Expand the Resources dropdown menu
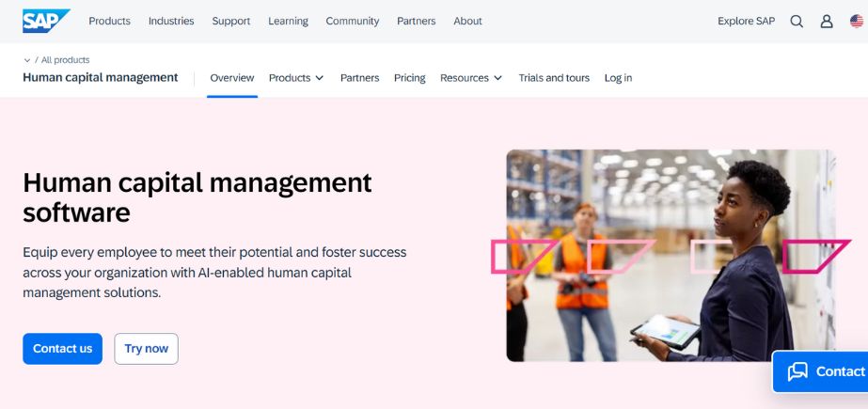 coord(471,78)
